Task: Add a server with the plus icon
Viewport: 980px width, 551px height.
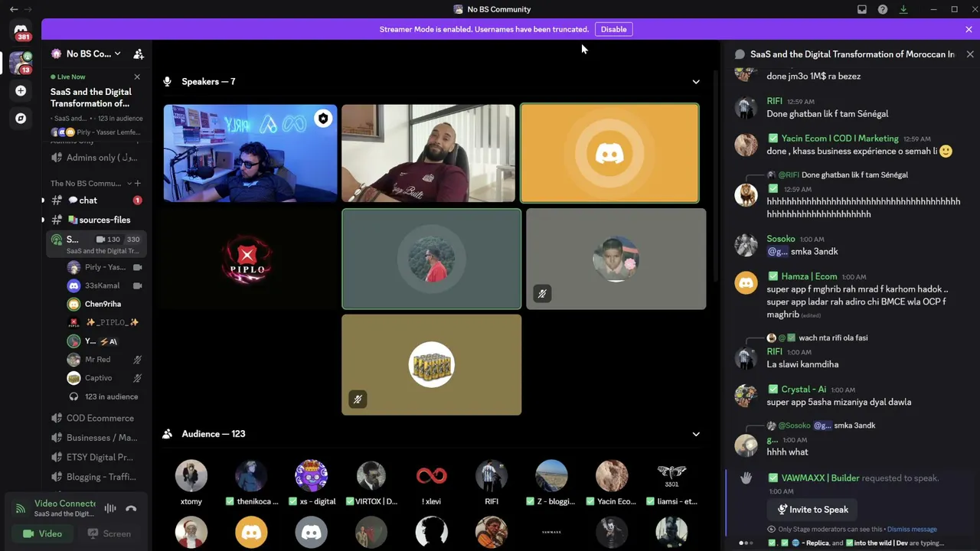Action: click(x=21, y=91)
